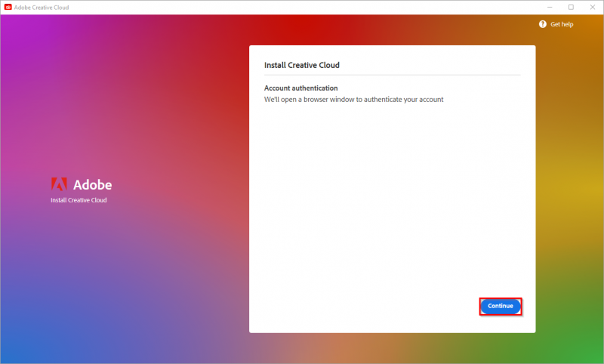The height and width of the screenshot is (364, 604).
Task: Click the 'We'll open a browser window' description
Action: [353, 100]
